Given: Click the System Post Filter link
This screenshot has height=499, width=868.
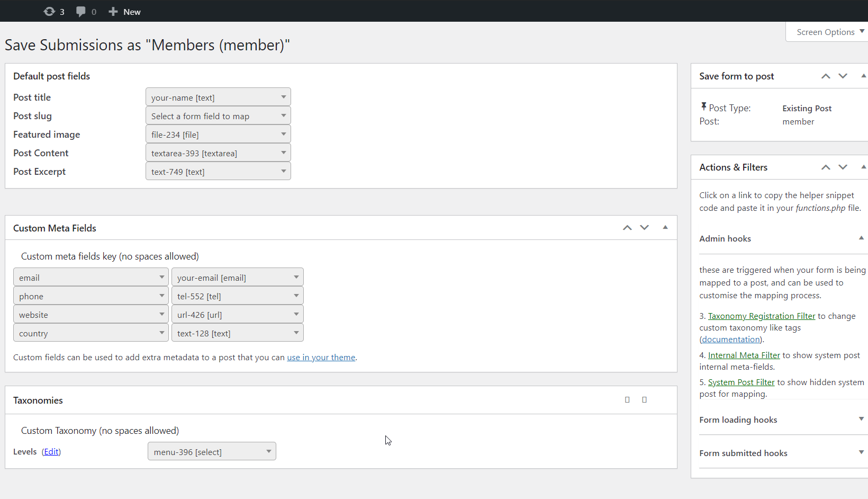Looking at the screenshot, I should pos(740,381).
